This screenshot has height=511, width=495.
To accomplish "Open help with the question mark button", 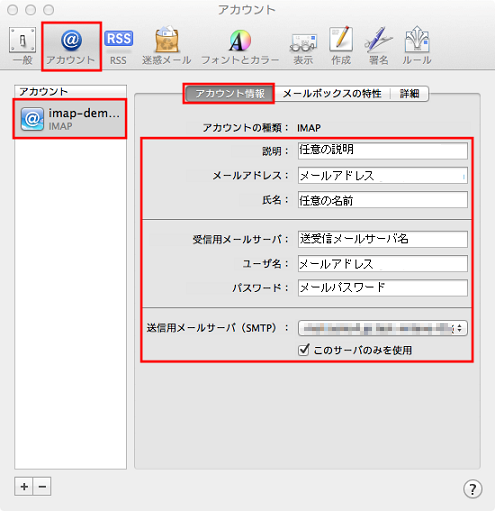I will [x=472, y=489].
